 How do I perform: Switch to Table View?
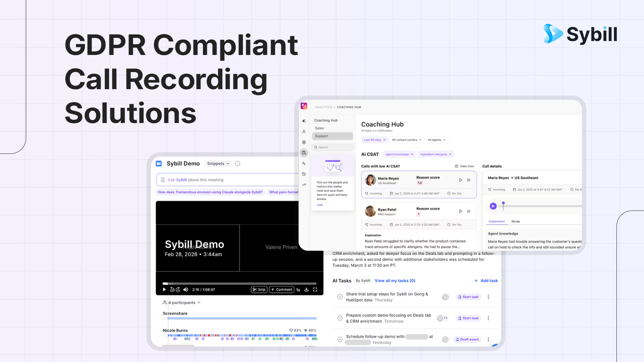click(465, 166)
